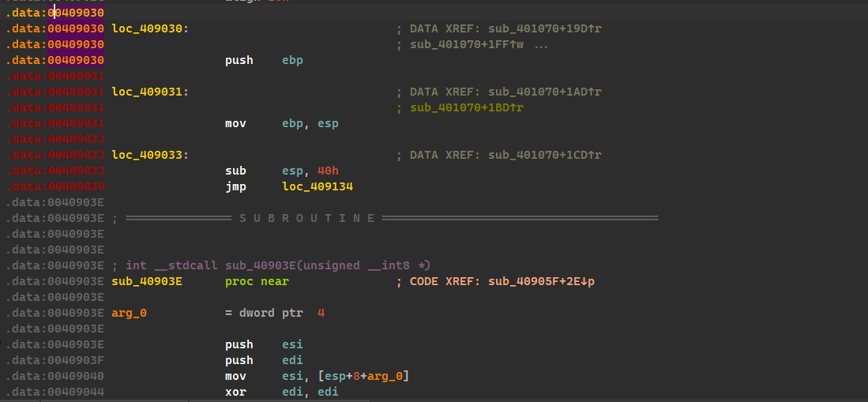Select the loc_409031 label
This screenshot has height=402, width=868.
(147, 92)
